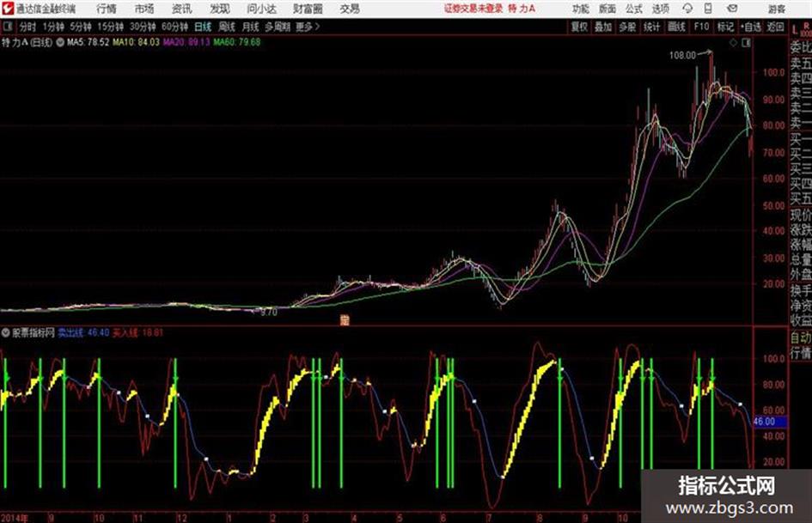Expand the 更多 periods chevron
This screenshot has width=812, height=523.
(308, 27)
